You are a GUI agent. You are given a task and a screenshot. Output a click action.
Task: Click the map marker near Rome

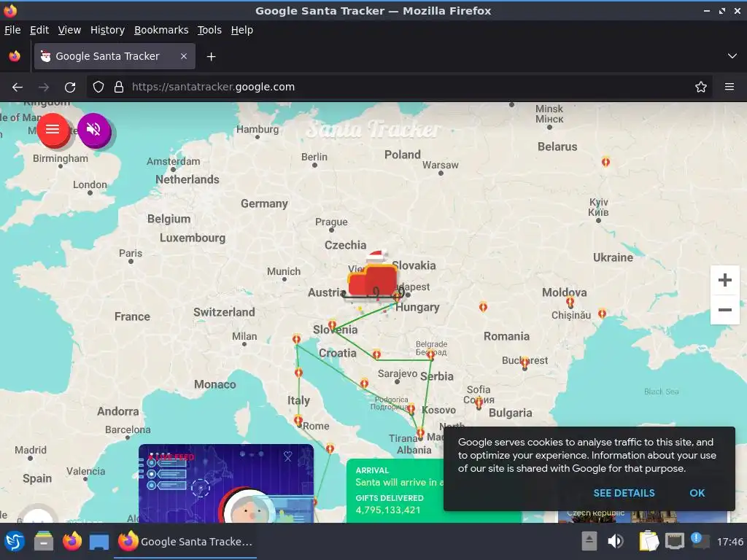[x=298, y=421]
